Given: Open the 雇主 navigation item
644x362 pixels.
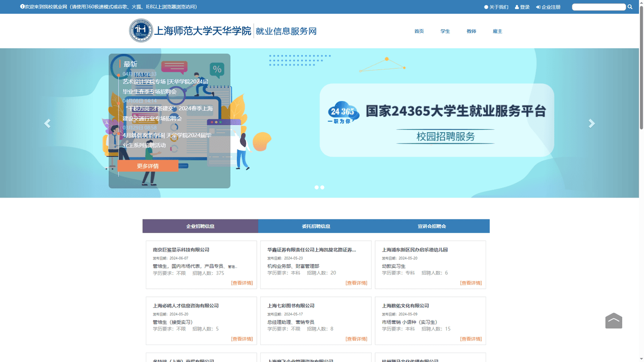Looking at the screenshot, I should click(x=497, y=31).
